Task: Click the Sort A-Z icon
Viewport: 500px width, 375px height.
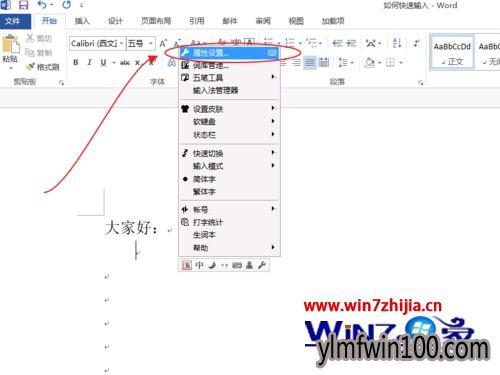Action: coord(397,43)
